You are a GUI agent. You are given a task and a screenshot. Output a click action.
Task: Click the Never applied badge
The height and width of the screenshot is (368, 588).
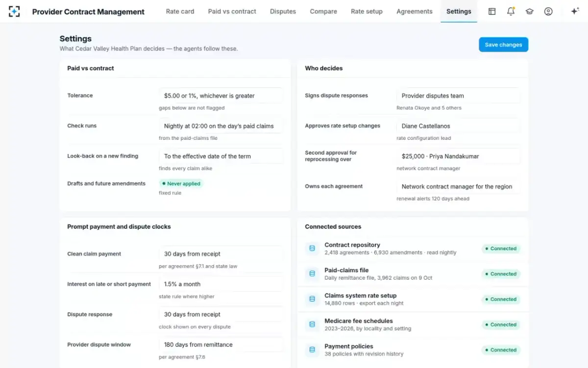click(x=181, y=184)
